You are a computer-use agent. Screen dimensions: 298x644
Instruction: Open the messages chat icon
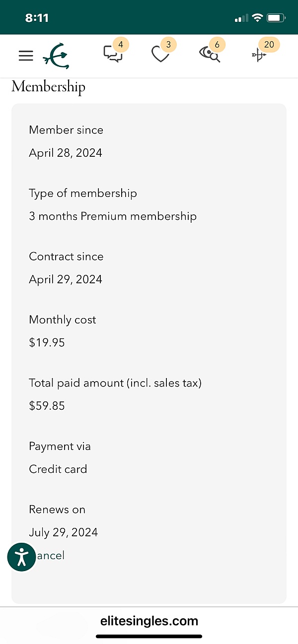pyautogui.click(x=113, y=54)
